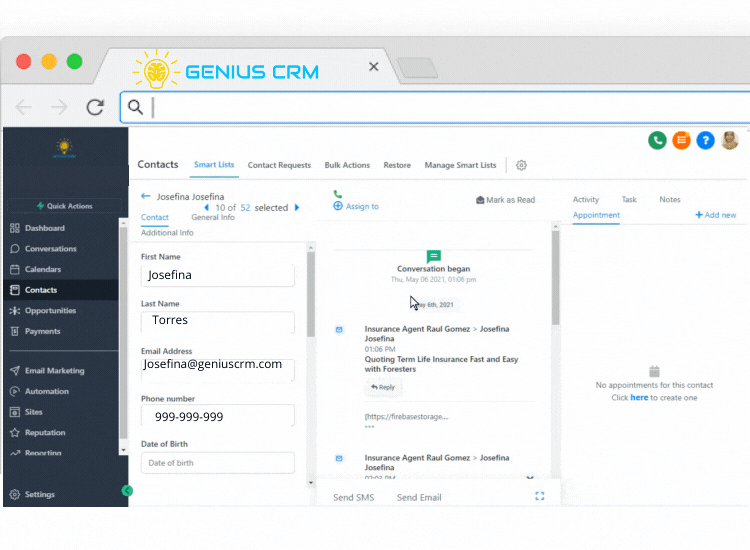Viewport: 750px width, 550px height.
Task: Open the user profile avatar
Action: (729, 140)
